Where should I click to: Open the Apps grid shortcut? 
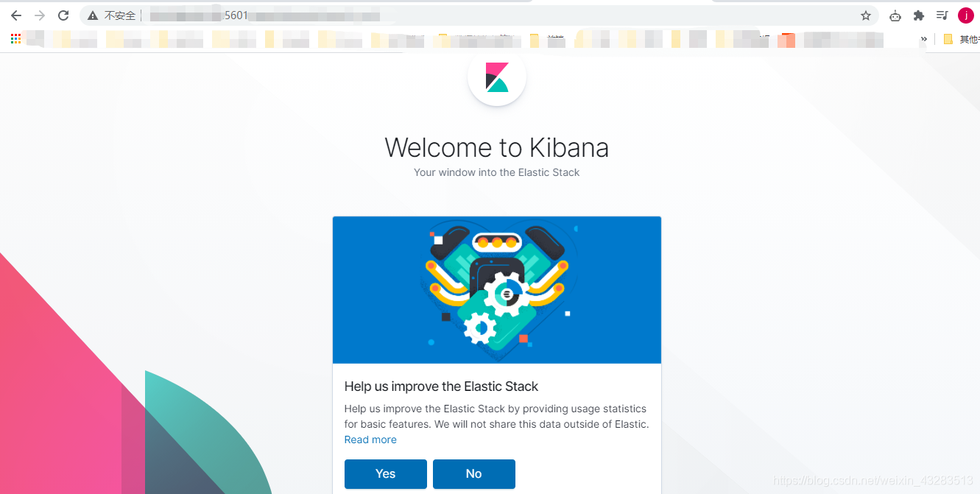pyautogui.click(x=15, y=39)
